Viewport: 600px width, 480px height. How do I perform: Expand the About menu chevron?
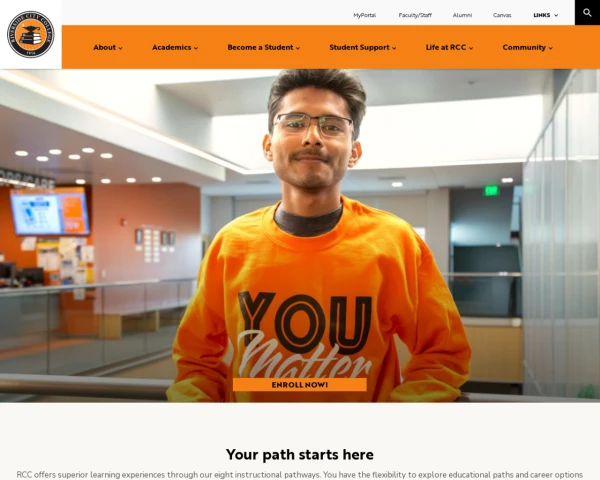point(121,48)
